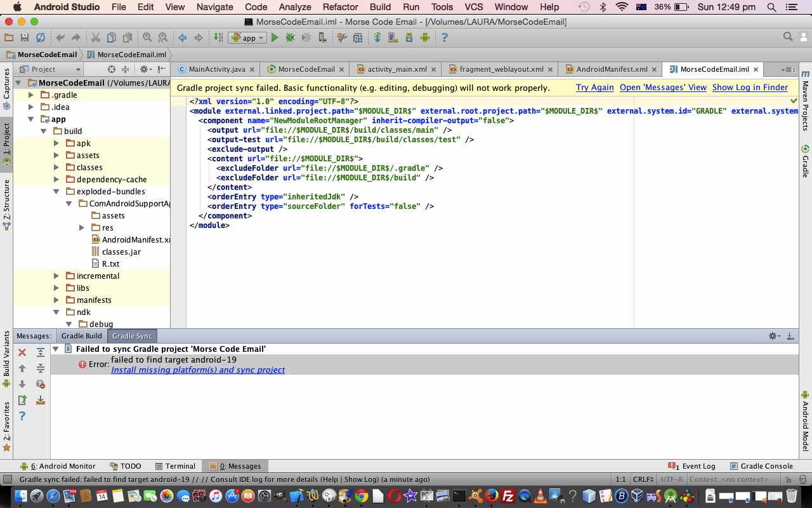This screenshot has height=508, width=812.
Task: Toggle the Build Variants side panel
Action: click(6, 359)
